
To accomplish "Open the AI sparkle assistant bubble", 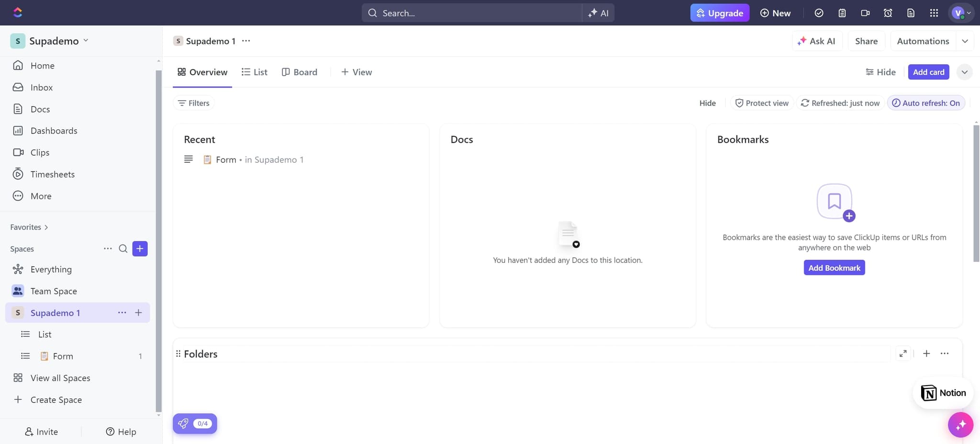I will [960, 424].
